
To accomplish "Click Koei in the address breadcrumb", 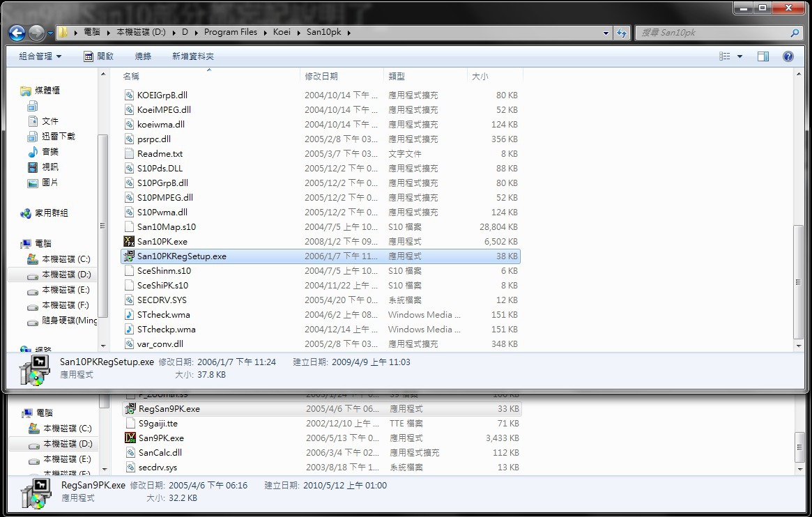I will [x=282, y=32].
